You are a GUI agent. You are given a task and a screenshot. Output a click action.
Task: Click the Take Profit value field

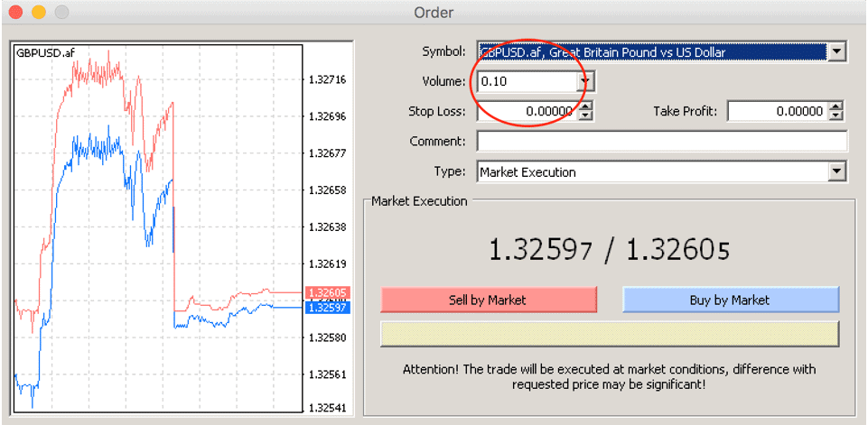click(x=777, y=111)
